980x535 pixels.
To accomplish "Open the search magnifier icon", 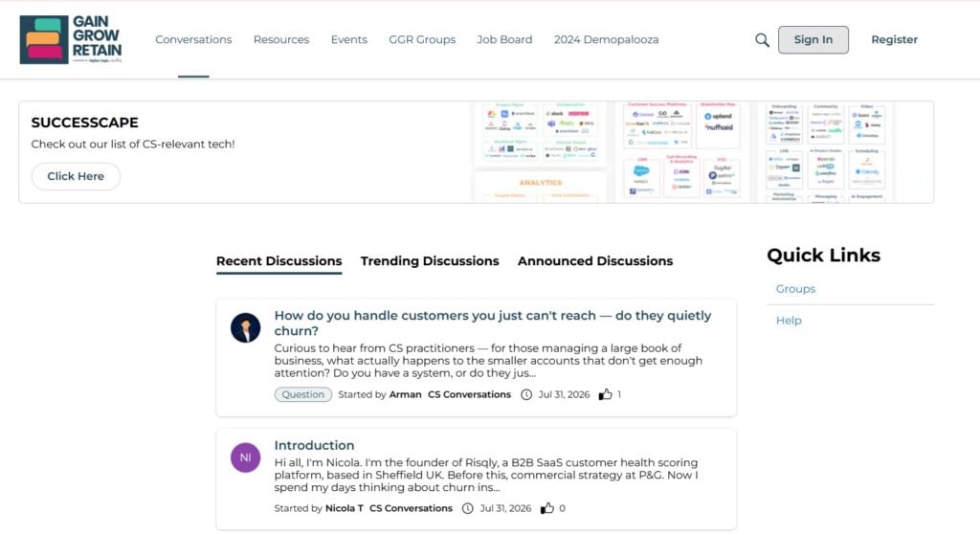I will pyautogui.click(x=762, y=40).
